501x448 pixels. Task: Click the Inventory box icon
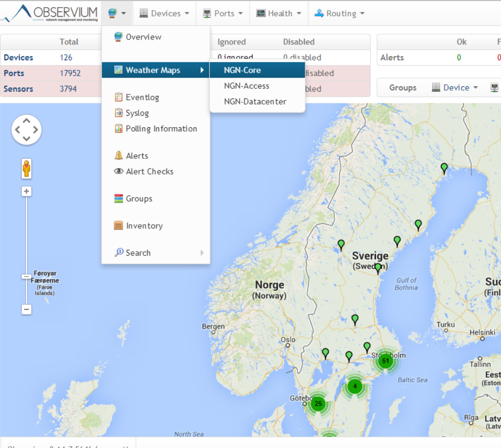118,225
